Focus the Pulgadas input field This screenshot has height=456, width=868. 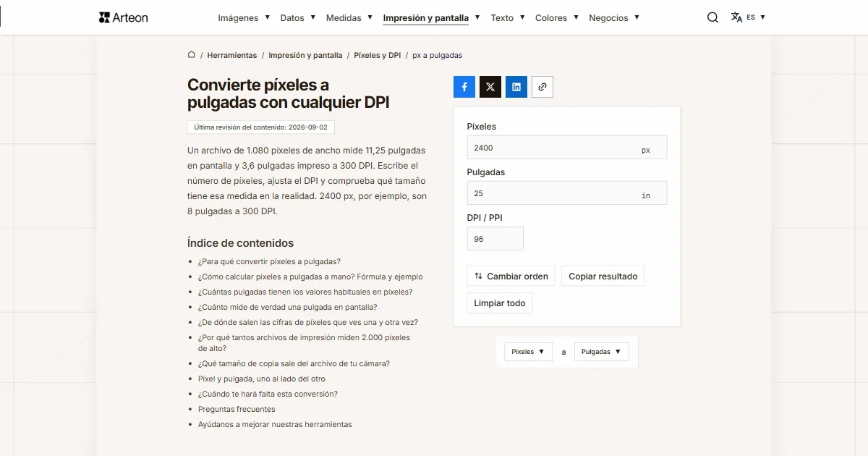coord(567,193)
